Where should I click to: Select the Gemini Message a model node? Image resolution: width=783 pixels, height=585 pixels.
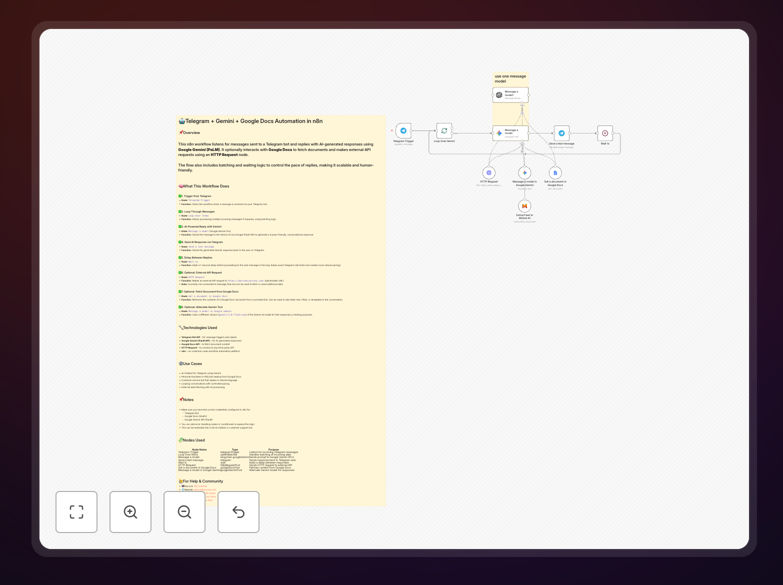[x=510, y=133]
